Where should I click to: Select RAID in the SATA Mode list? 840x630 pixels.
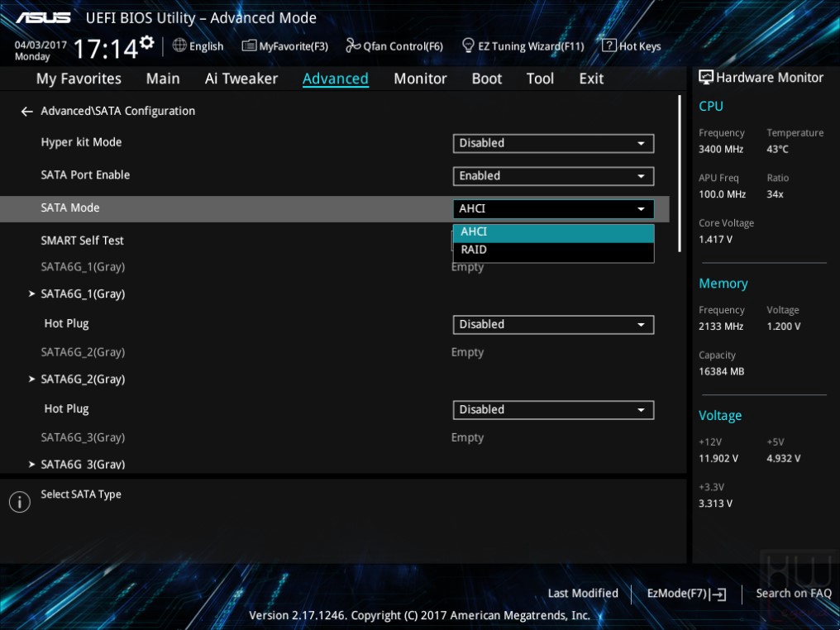pyautogui.click(x=553, y=251)
